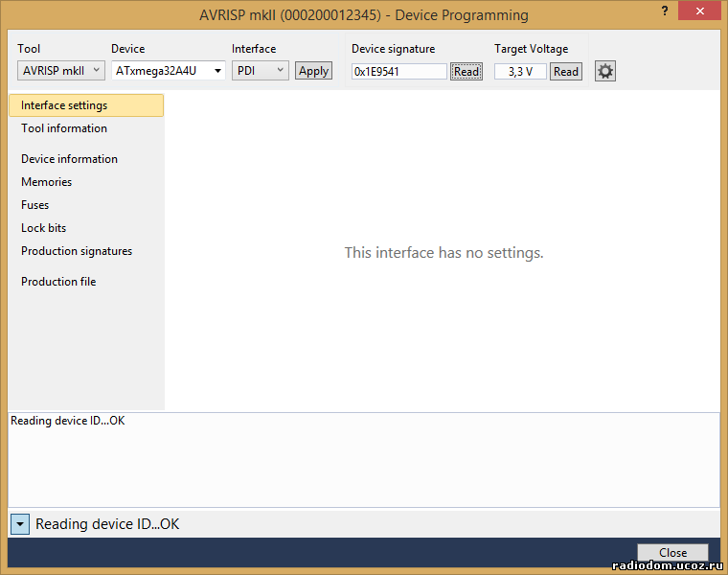
Task: Click the status bar text 'Reading device ID...OK'
Action: coord(107,524)
